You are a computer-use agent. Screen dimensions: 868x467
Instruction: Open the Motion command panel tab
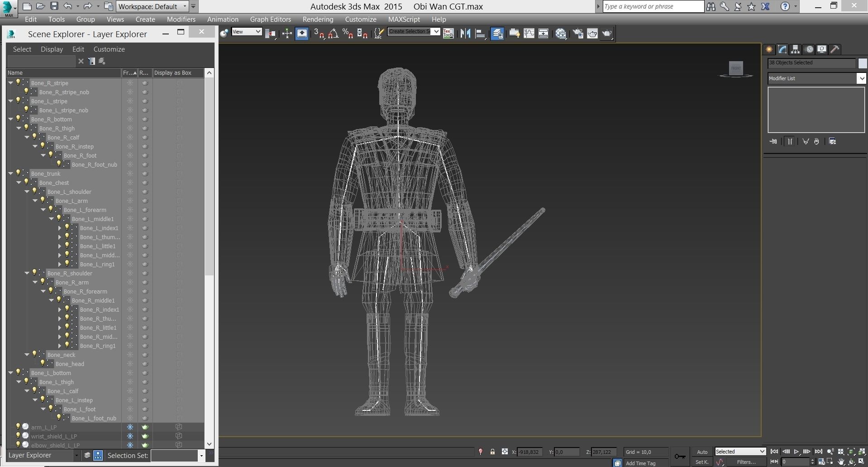(809, 49)
